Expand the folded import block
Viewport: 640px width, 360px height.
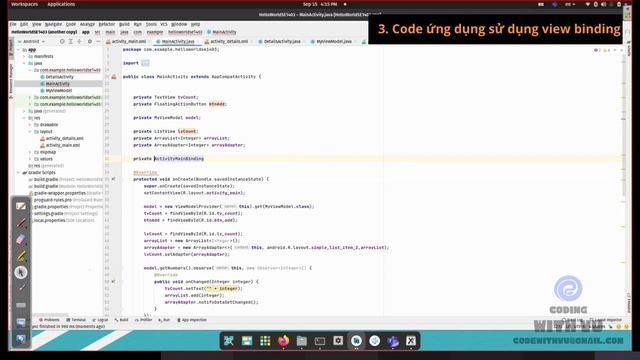145,63
